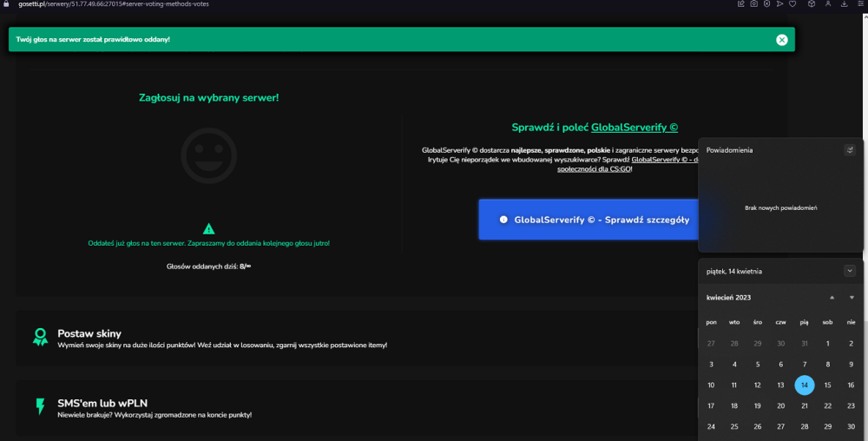Open browser downloads icon
The width and height of the screenshot is (868, 441).
click(845, 3)
